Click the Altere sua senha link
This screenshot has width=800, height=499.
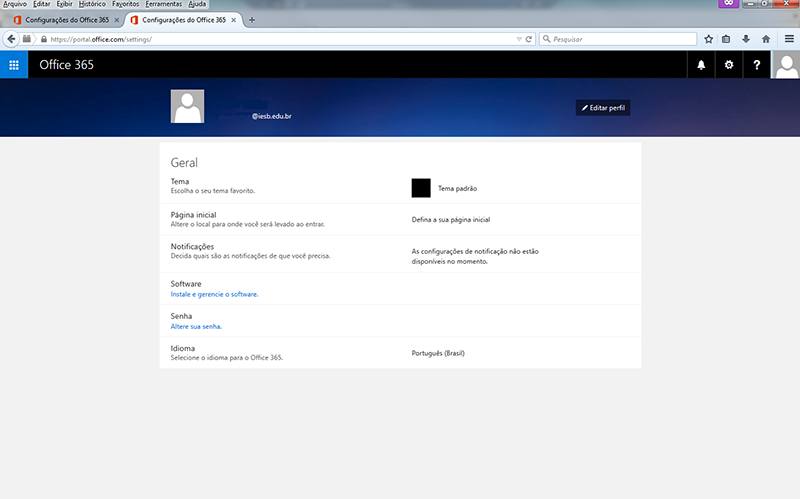[196, 326]
